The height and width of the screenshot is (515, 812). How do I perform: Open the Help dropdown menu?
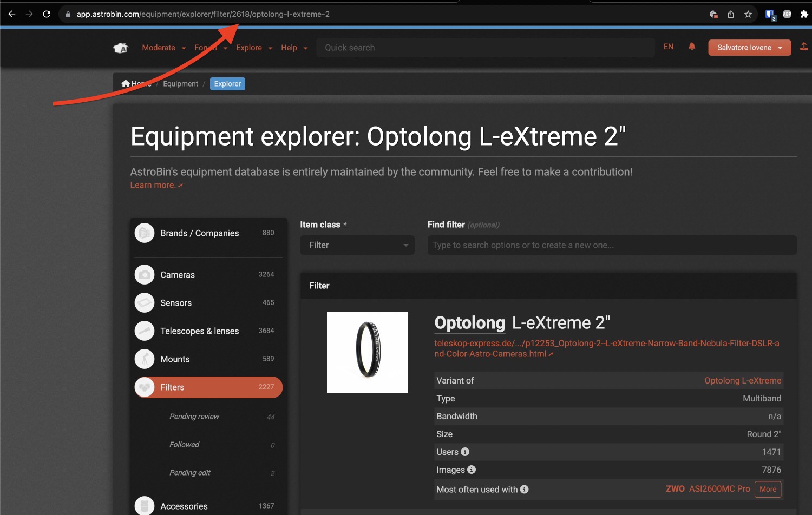pos(294,48)
